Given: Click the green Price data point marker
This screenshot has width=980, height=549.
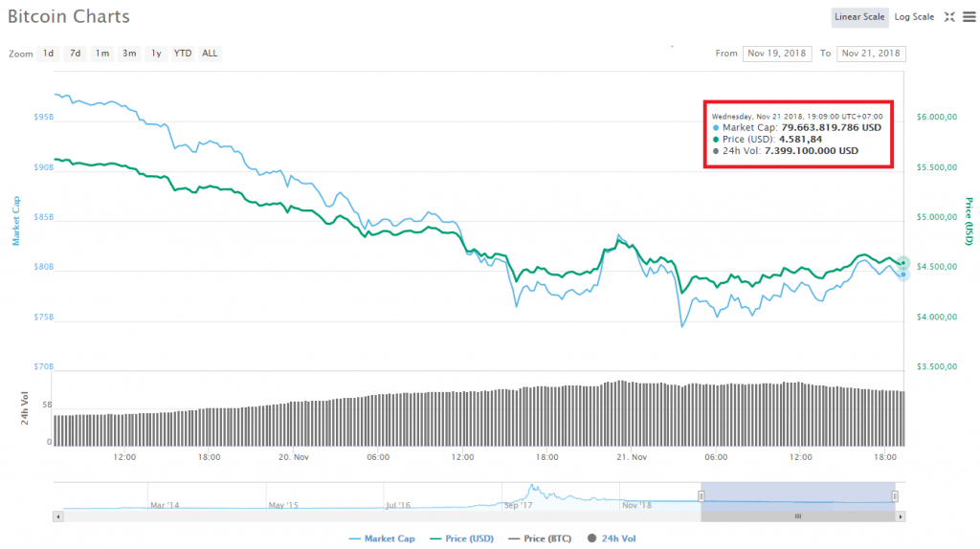Looking at the screenshot, I should (903, 263).
